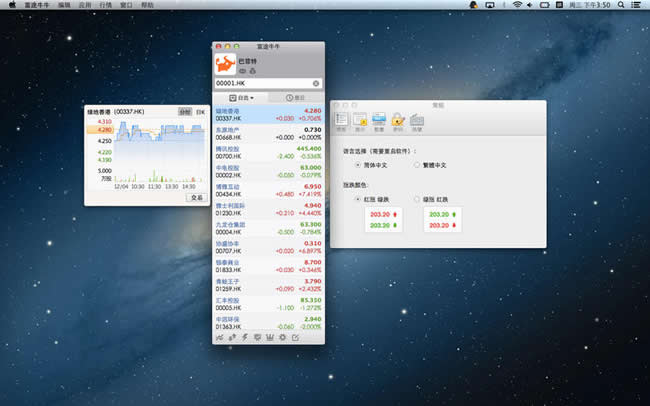Click the QQ penguin icon in menu bar
The width and height of the screenshot is (650, 406).
(473, 5)
